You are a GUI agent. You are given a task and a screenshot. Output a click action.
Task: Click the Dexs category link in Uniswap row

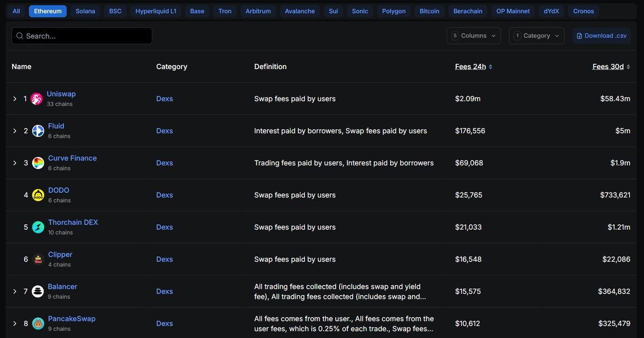tap(165, 99)
